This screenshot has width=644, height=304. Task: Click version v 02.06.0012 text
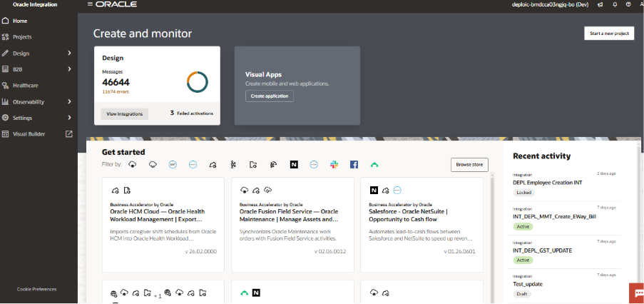coord(330,251)
